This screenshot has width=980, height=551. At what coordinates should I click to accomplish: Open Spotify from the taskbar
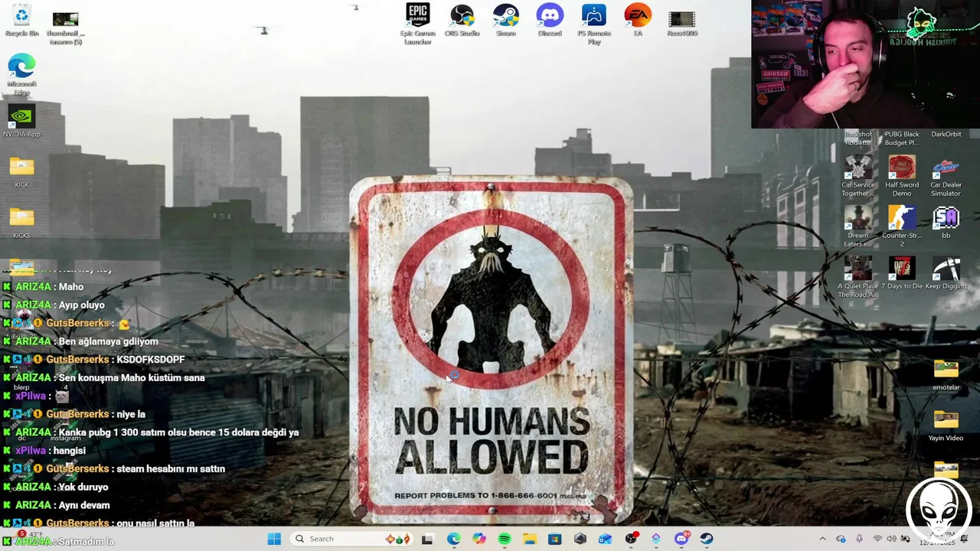click(x=505, y=539)
